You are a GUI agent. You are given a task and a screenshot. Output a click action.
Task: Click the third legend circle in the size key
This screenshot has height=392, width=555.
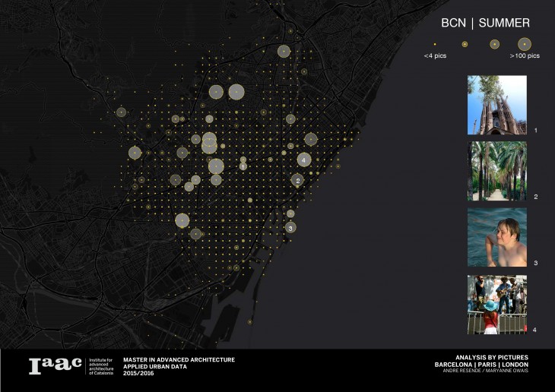click(x=494, y=44)
